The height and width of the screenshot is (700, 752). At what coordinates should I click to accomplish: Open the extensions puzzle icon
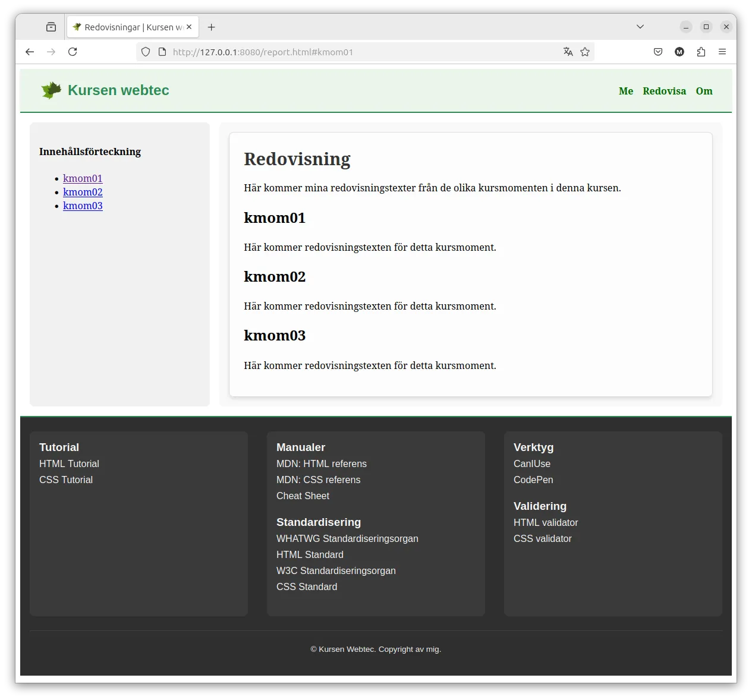tap(701, 52)
